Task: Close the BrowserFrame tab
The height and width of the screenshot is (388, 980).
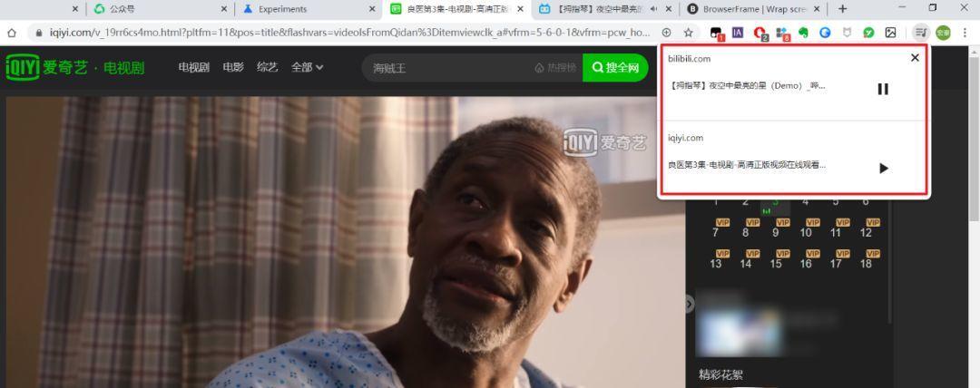Action: [818, 9]
